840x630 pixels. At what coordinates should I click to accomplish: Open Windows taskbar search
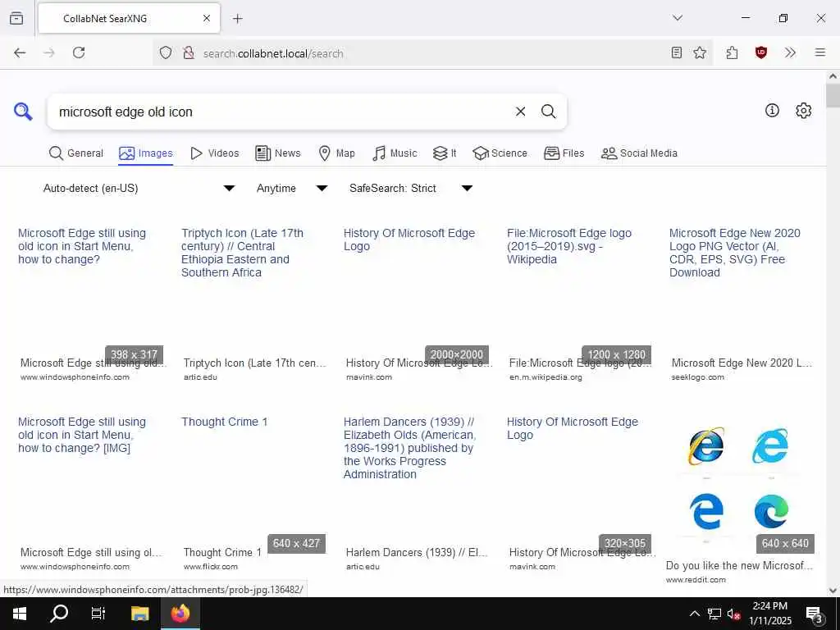pyautogui.click(x=59, y=614)
